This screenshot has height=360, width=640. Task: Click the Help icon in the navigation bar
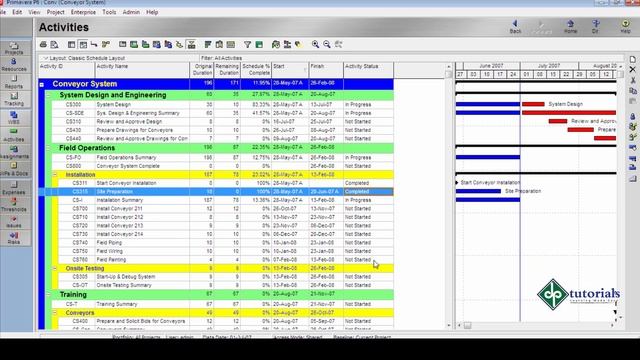(625, 27)
